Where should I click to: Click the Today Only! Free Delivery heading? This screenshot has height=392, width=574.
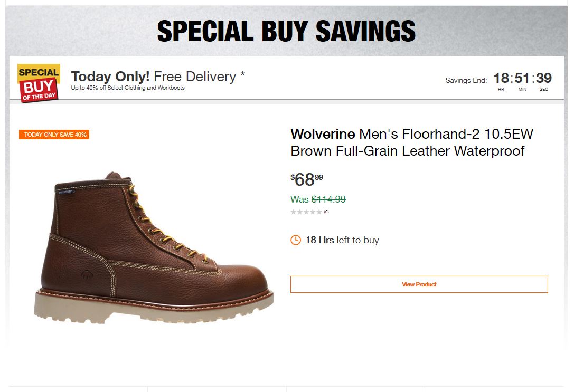tap(158, 77)
